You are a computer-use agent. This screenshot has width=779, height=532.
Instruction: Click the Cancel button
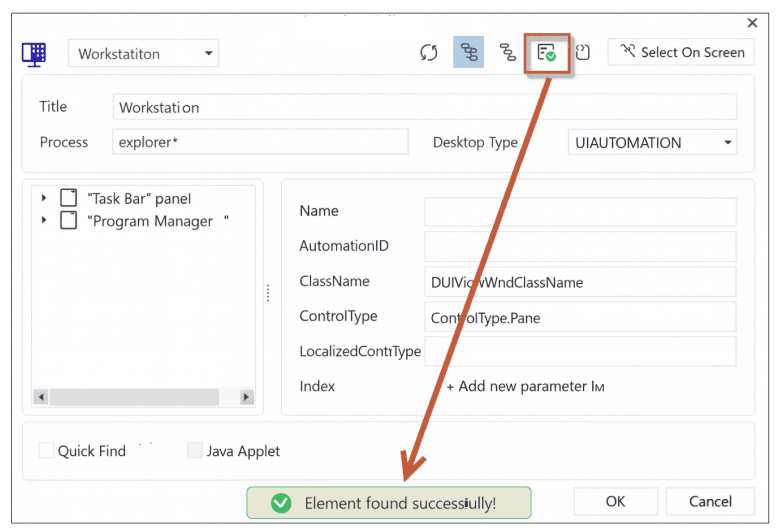(711, 501)
